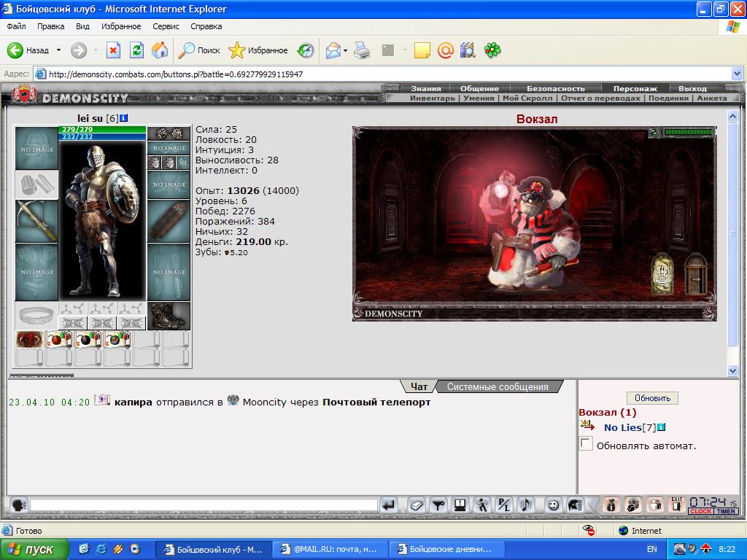This screenshot has width=747, height=560.
Task: Click the IE Home toolbar icon
Action: click(160, 50)
